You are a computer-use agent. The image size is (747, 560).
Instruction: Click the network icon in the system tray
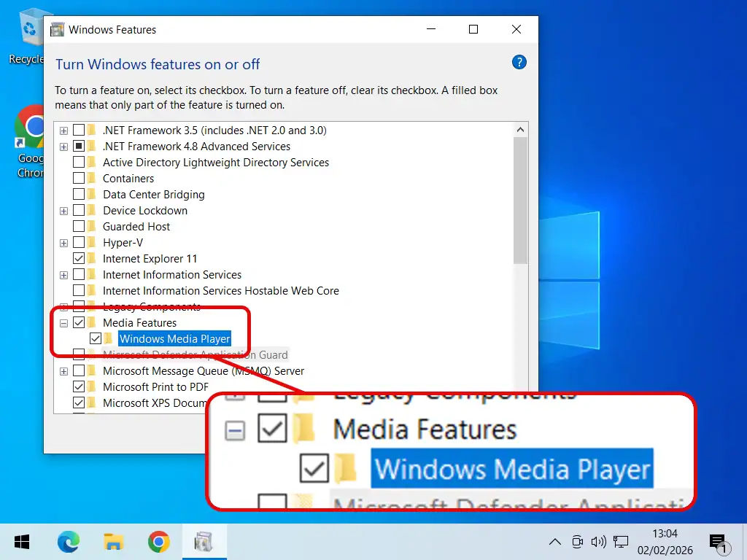pos(620,542)
